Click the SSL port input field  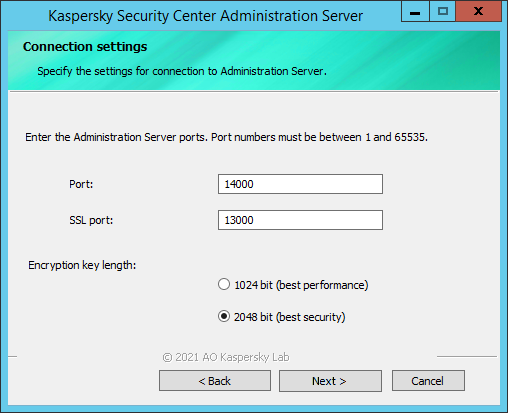(300, 220)
